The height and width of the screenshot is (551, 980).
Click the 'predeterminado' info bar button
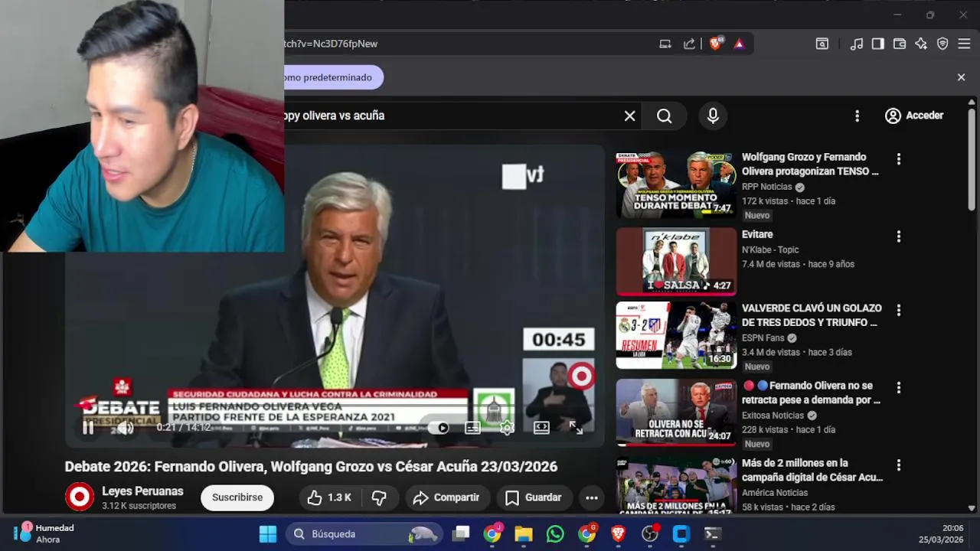(333, 77)
